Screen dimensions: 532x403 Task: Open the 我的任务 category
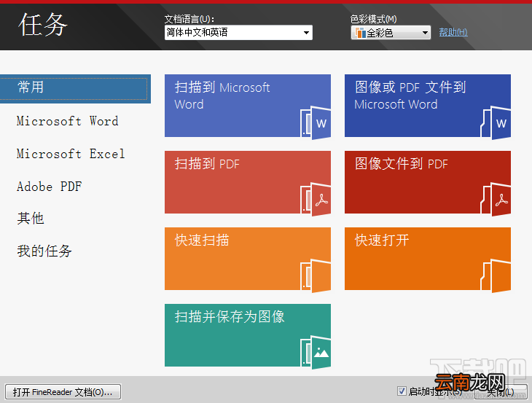[x=44, y=251]
